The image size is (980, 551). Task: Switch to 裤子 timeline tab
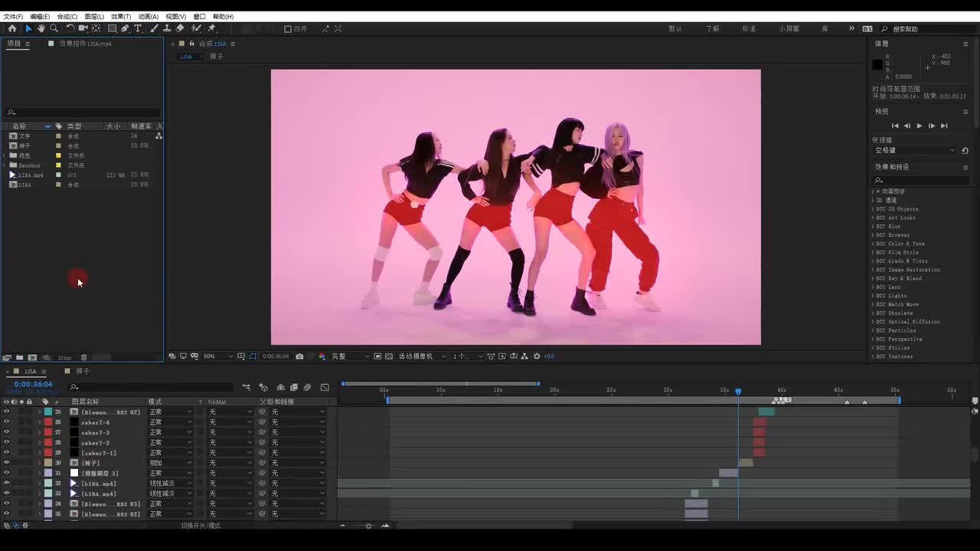[x=82, y=371]
